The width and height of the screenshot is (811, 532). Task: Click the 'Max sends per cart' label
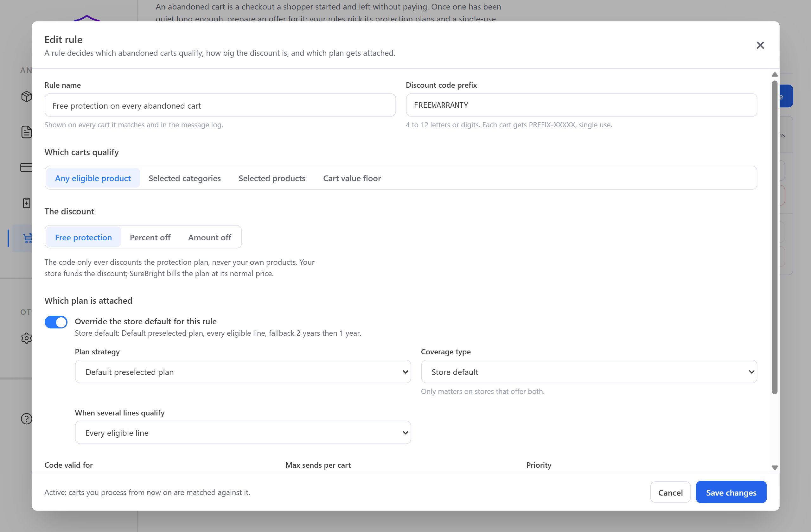click(317, 465)
